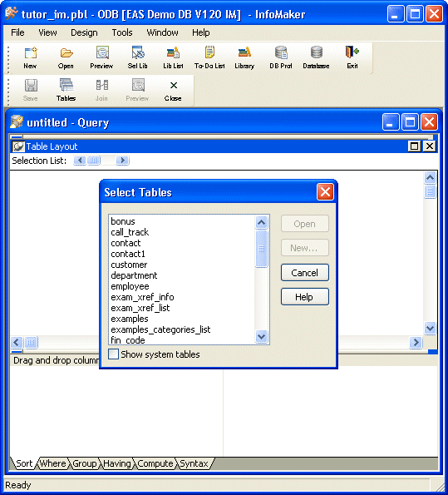
Task: Select the examples table
Action: (x=182, y=319)
